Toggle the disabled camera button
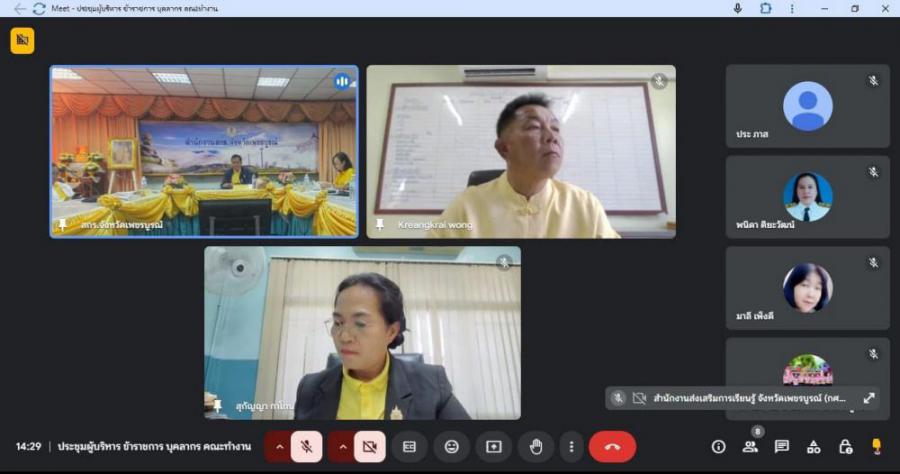The width and height of the screenshot is (900, 474). pyautogui.click(x=369, y=446)
